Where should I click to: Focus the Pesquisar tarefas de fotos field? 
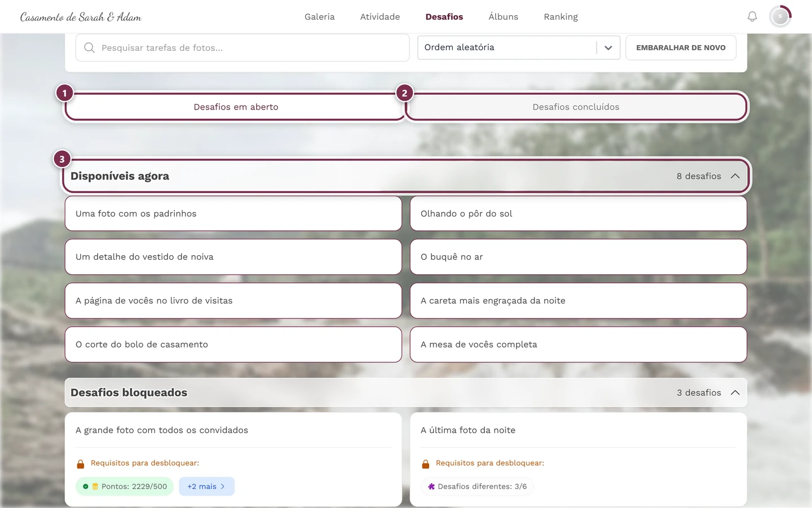(242, 47)
